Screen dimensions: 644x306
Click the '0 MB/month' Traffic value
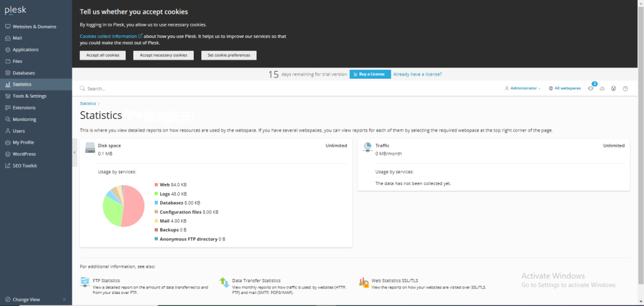click(389, 154)
